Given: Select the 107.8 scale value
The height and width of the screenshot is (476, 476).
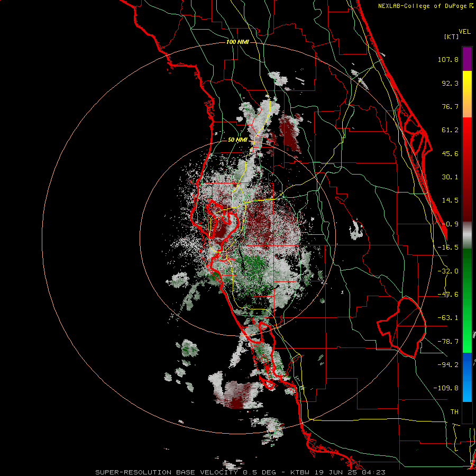Looking at the screenshot, I should click(448, 59).
